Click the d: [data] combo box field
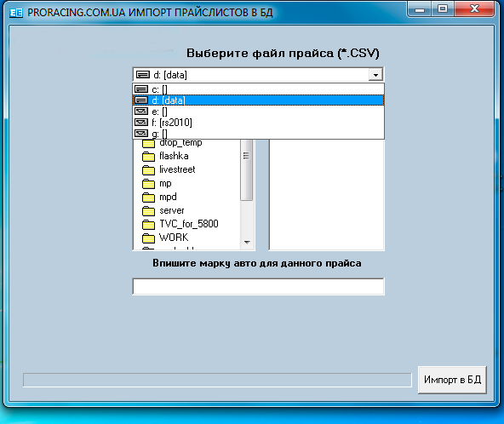The width and height of the screenshot is (504, 424). [259, 75]
